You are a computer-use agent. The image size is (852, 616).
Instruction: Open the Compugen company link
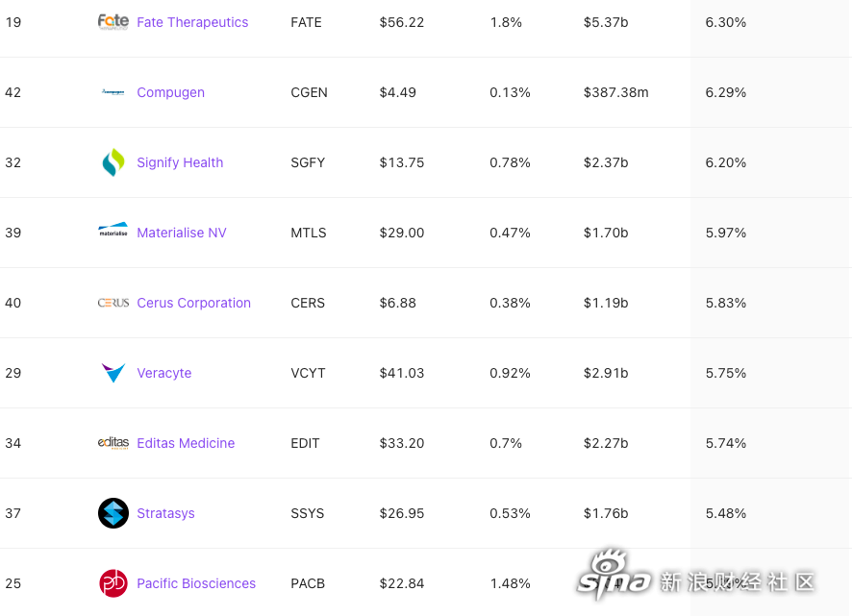(x=170, y=92)
